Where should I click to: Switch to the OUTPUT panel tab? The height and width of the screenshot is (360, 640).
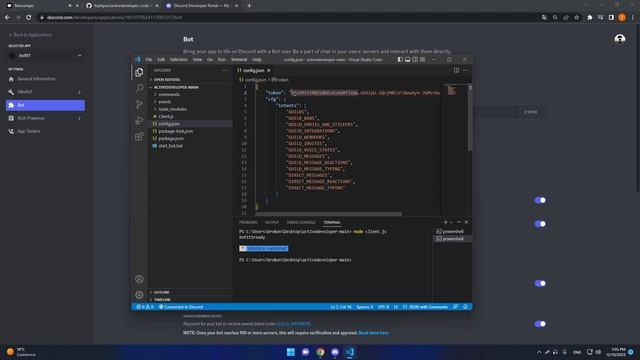click(x=271, y=222)
